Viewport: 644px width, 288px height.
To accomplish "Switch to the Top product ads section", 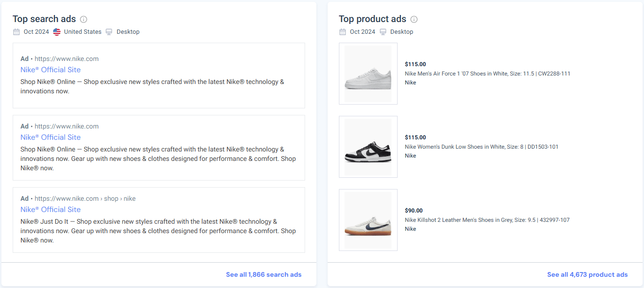I will pos(373,19).
